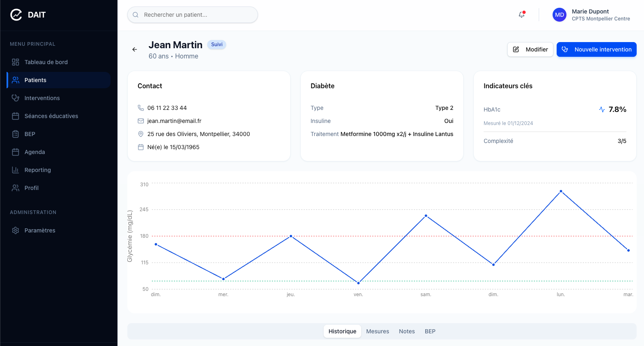644x346 pixels.
Task: Switch to the Mesures tab
Action: click(378, 331)
